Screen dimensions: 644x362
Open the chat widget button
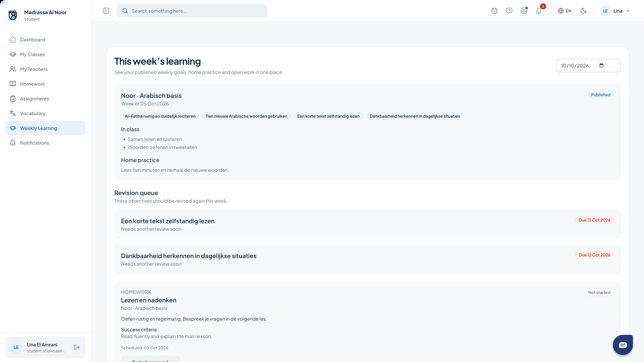point(623,345)
